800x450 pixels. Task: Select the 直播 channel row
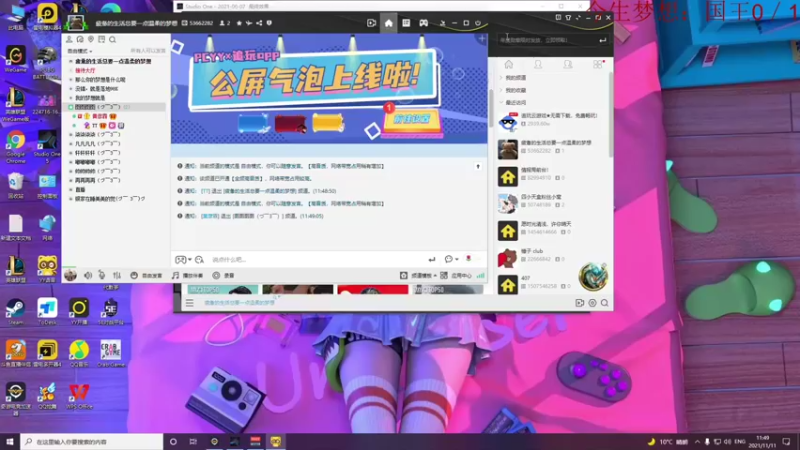pos(80,189)
